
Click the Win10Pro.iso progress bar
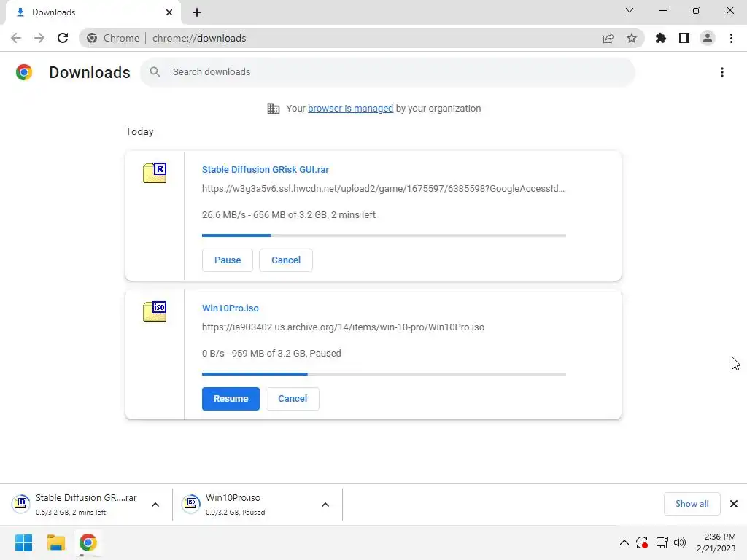click(384, 374)
